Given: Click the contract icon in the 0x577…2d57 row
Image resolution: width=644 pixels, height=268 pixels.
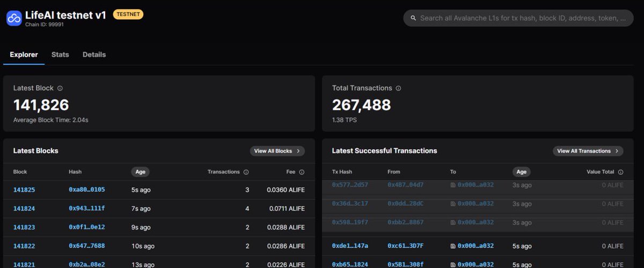Looking at the screenshot, I should pyautogui.click(x=453, y=185).
